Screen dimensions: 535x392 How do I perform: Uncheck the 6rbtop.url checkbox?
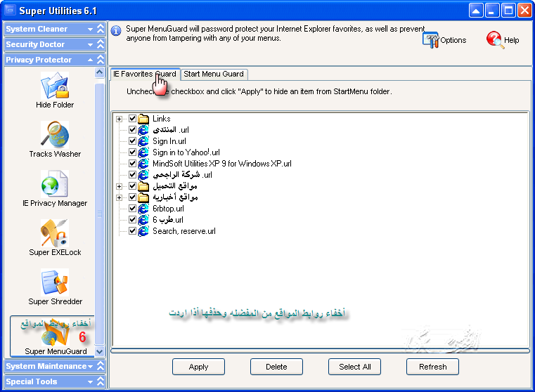[x=133, y=209]
